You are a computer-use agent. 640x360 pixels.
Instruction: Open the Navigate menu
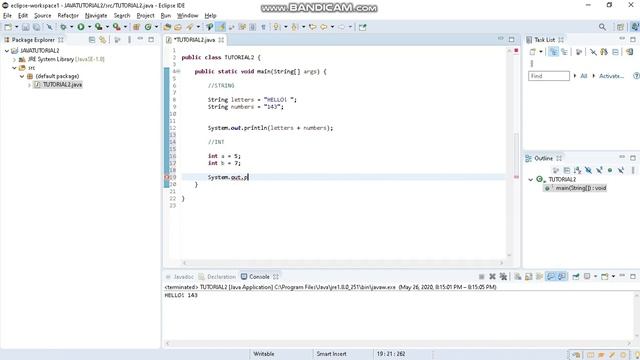tap(96, 16)
